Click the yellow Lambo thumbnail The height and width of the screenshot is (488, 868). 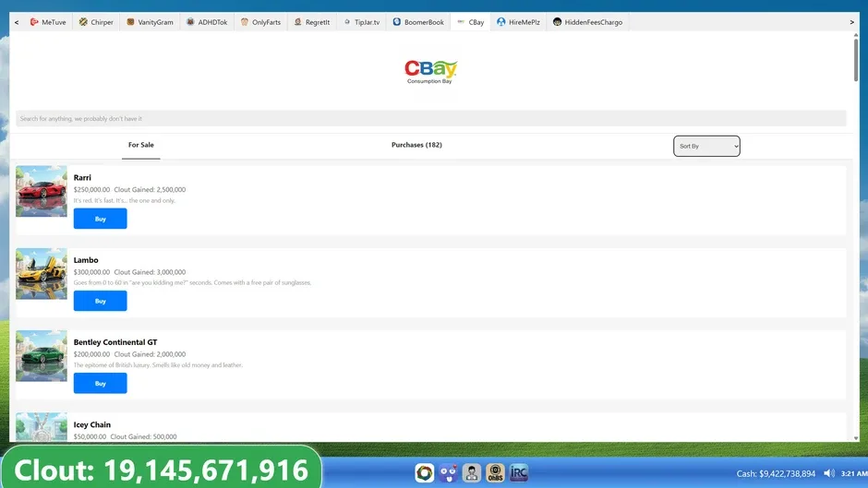click(42, 274)
